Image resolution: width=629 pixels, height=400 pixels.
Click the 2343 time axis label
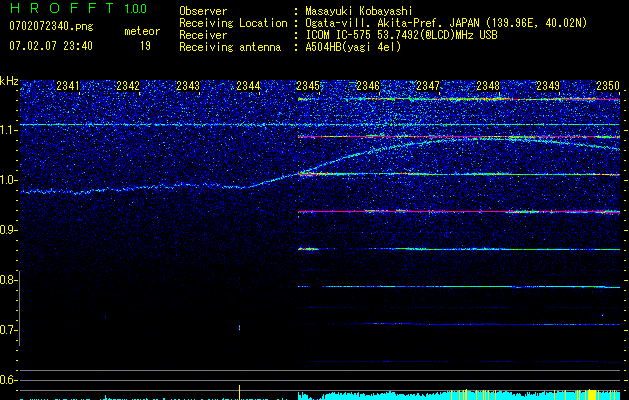point(188,85)
